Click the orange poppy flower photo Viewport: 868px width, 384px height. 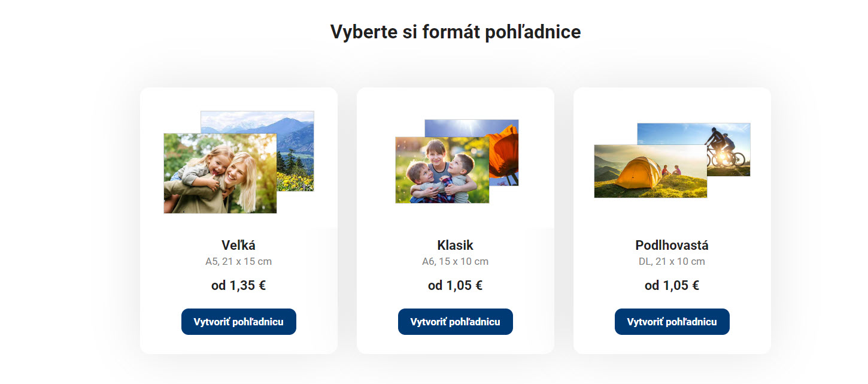[504, 153]
